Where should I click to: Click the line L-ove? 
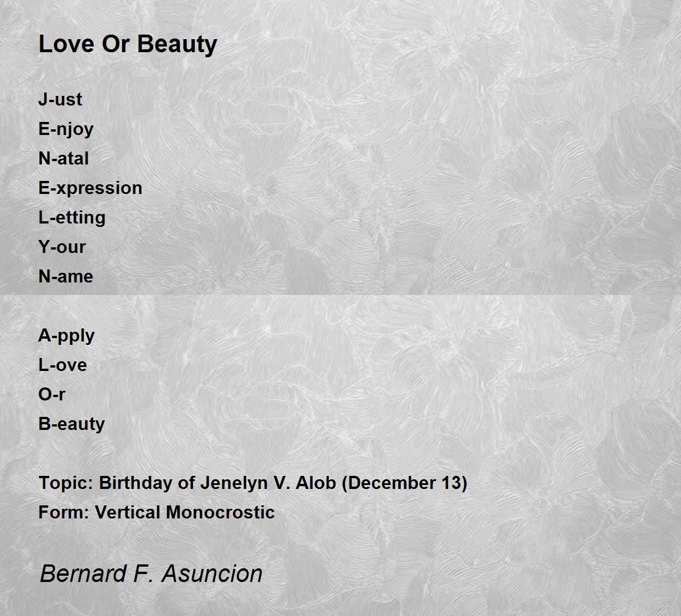62,365
